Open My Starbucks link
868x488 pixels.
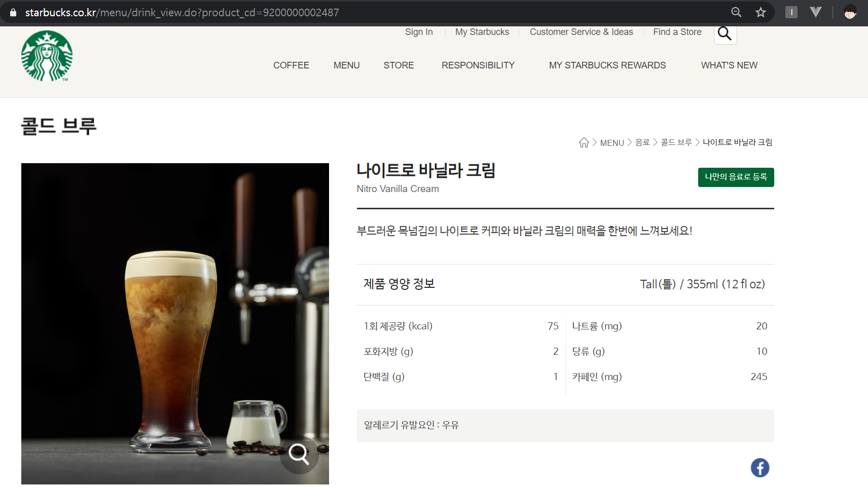pos(482,32)
